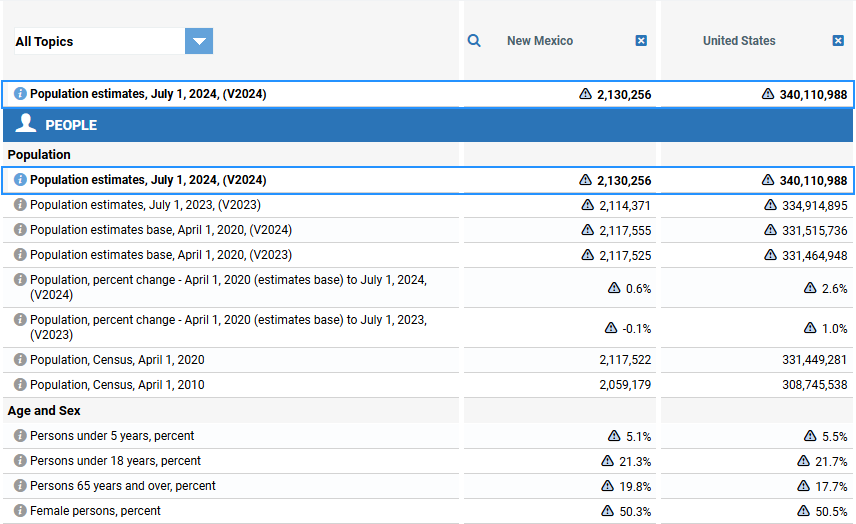The height and width of the screenshot is (524, 856).
Task: Click warning icon beside New Mexico's 50.3% value
Action: [607, 511]
